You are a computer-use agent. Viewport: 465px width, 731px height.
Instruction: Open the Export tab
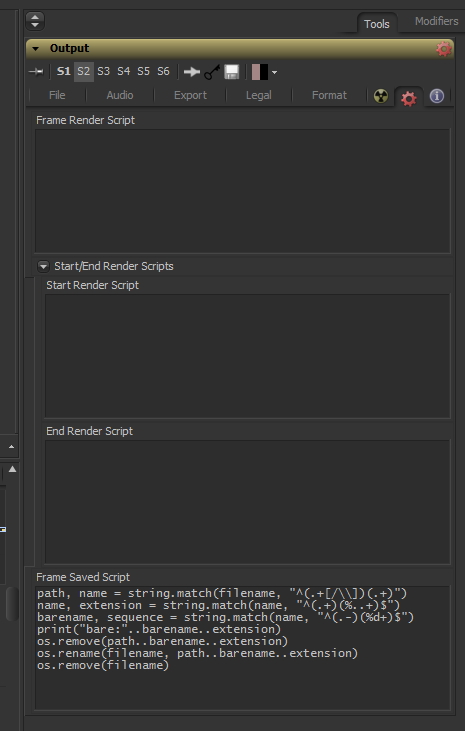tap(190, 95)
